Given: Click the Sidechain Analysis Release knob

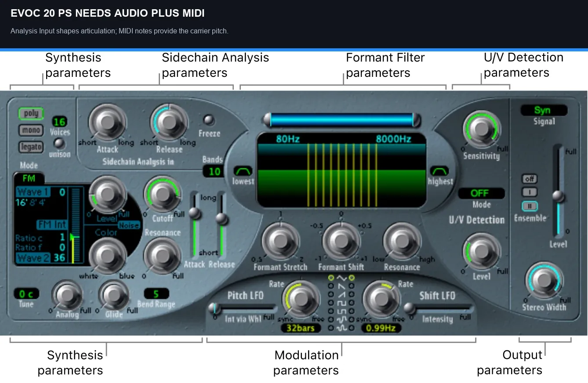Looking at the screenshot, I should [169, 123].
